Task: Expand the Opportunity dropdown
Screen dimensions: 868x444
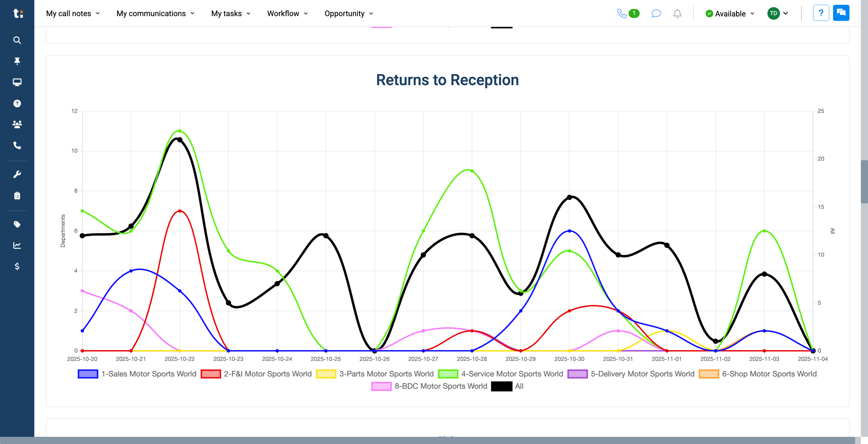Action: [x=349, y=13]
